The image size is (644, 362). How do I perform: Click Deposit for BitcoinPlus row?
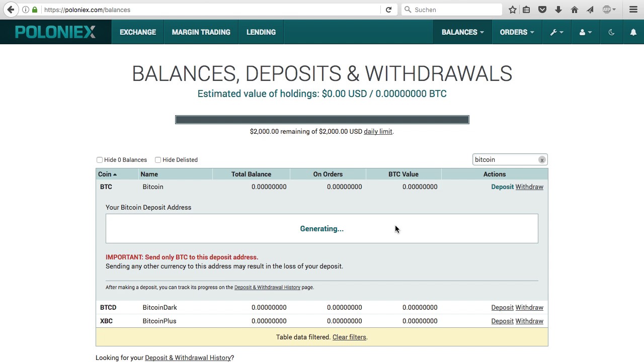pos(502,321)
